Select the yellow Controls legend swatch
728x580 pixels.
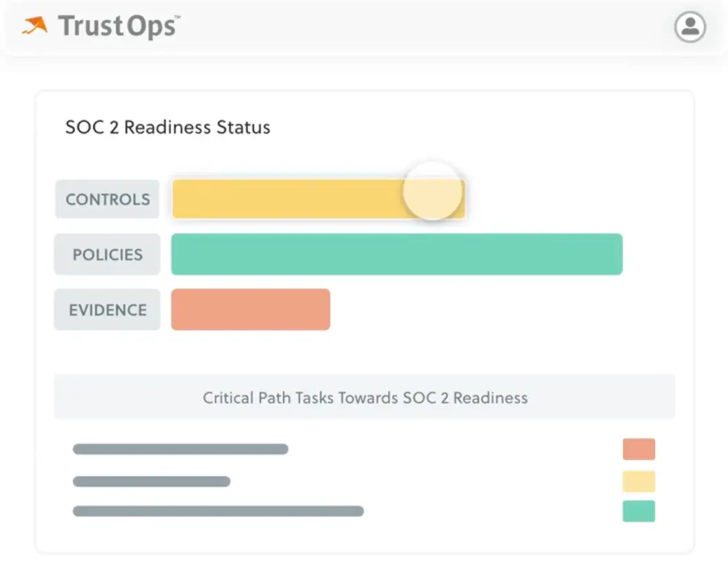[x=638, y=481]
